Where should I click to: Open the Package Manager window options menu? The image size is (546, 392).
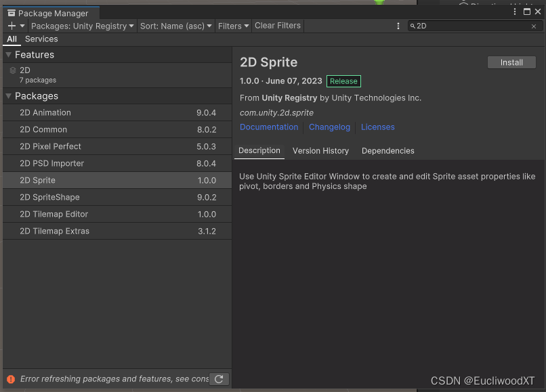click(x=515, y=12)
